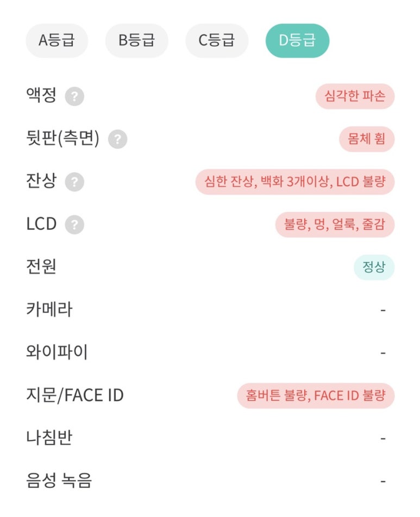Image resolution: width=420 pixels, height=517 pixels.
Task: Select the A등급 grade tab
Action: point(57,41)
